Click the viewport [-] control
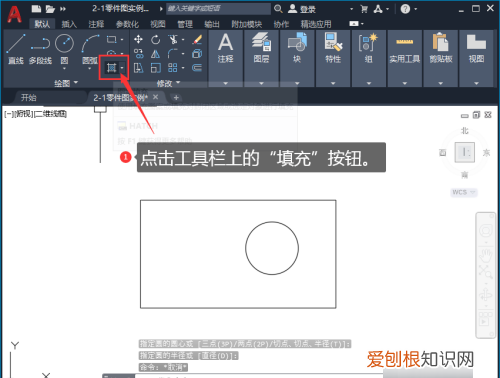The height and width of the screenshot is (378, 500). click(x=8, y=114)
